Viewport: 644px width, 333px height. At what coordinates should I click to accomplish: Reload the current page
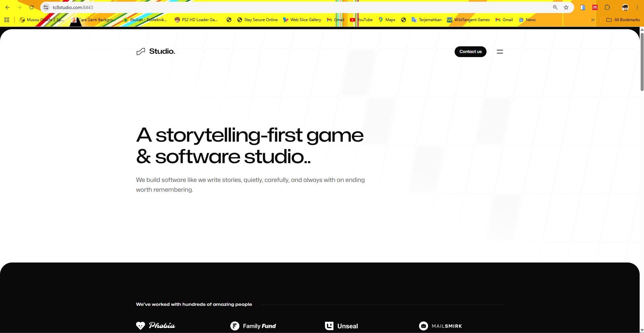(32, 7)
